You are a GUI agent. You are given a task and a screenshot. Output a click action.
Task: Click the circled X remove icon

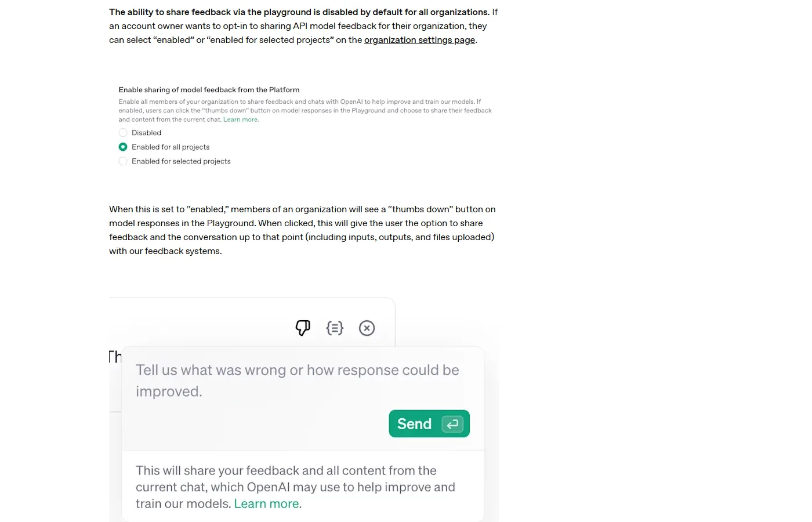pyautogui.click(x=367, y=328)
